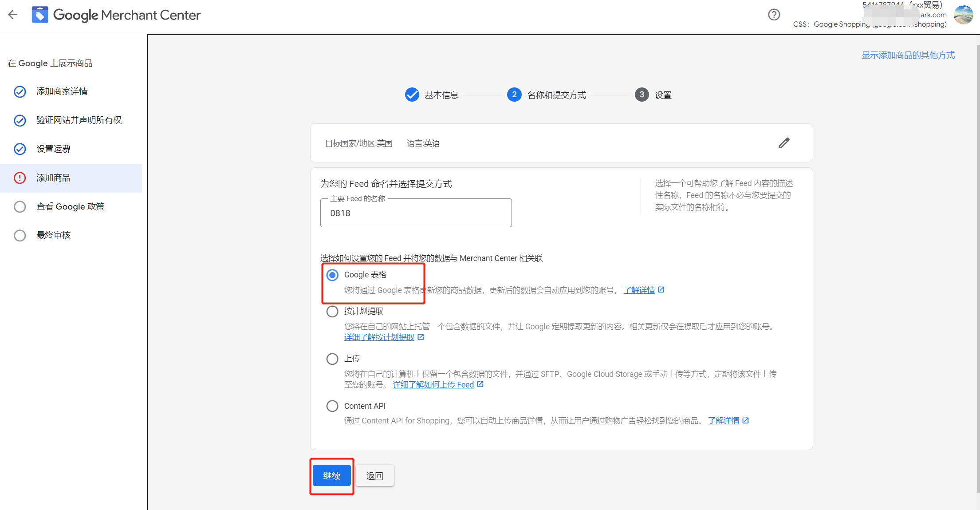The width and height of the screenshot is (980, 510).
Task: Open the 显示添加商品的其他方式 link
Action: (908, 55)
